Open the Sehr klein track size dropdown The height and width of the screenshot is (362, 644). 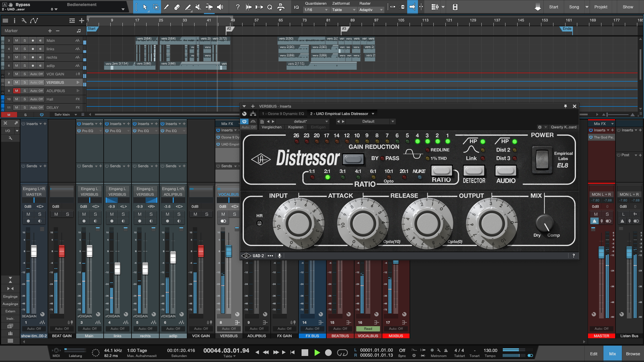(x=66, y=115)
